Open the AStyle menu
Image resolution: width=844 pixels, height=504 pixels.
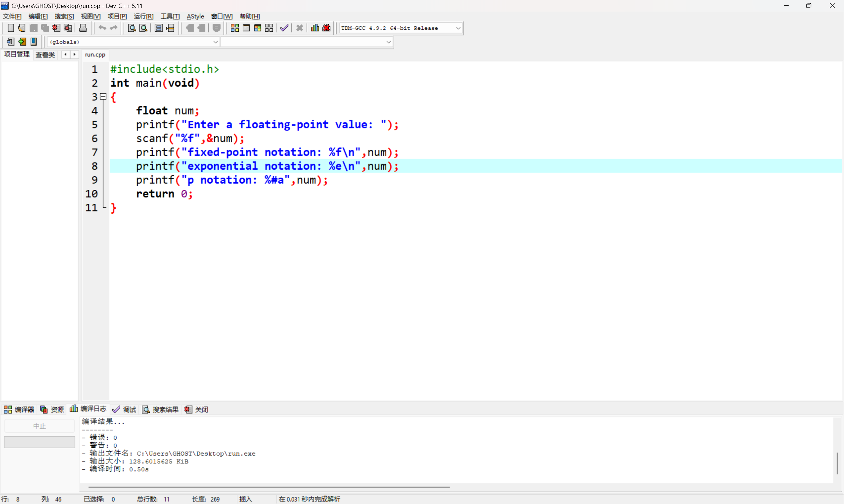[195, 16]
